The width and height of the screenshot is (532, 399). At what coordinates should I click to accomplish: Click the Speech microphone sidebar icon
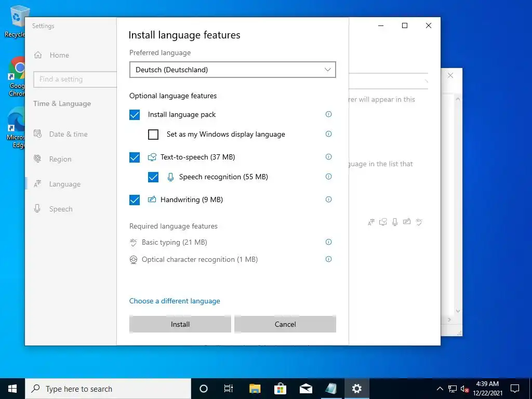pyautogui.click(x=37, y=208)
